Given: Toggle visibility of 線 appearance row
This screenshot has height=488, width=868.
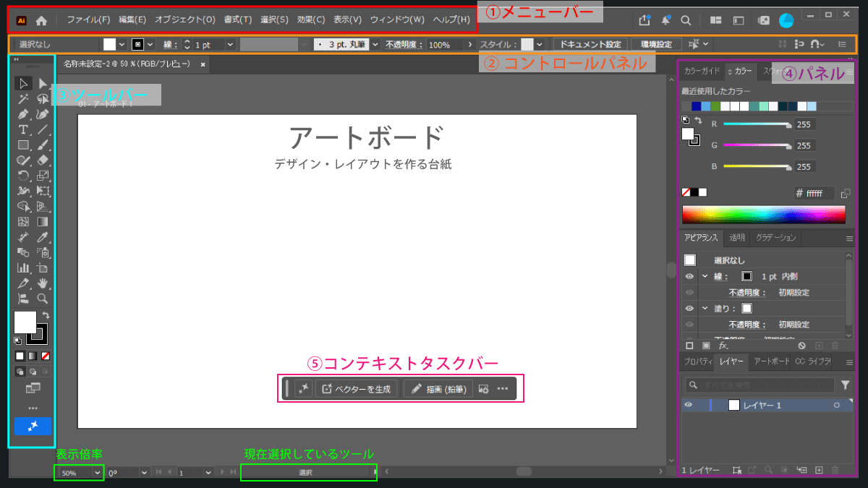Looking at the screenshot, I should tap(689, 276).
